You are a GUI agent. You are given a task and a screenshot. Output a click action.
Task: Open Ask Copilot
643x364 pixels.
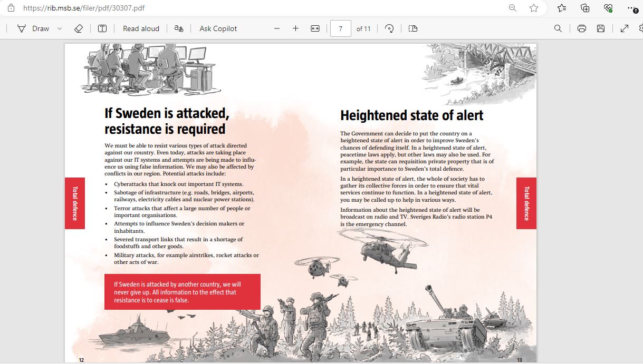218,28
